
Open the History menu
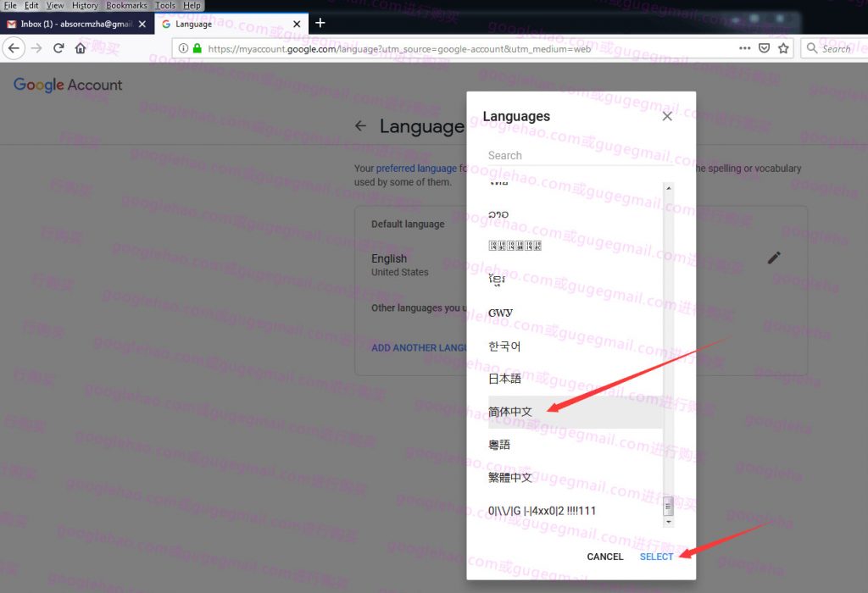pos(85,6)
